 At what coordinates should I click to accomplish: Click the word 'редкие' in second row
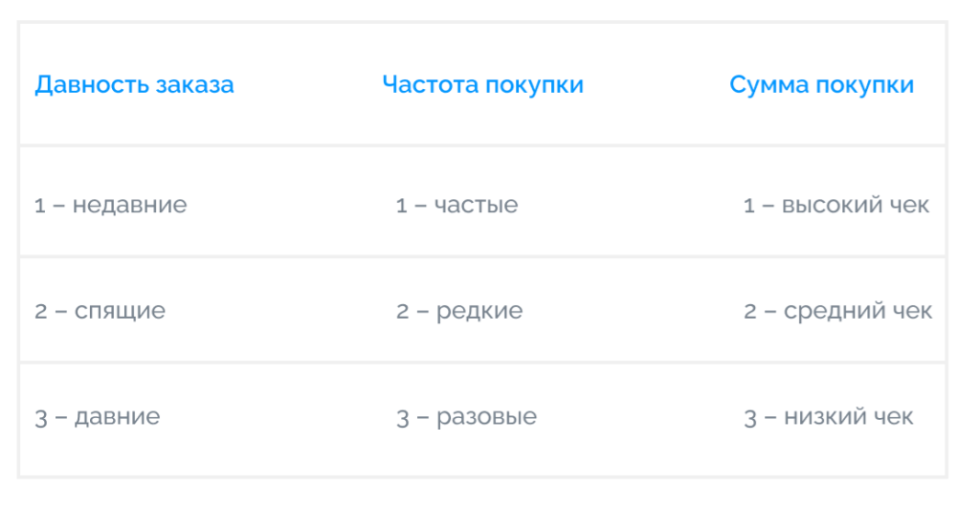(x=479, y=311)
